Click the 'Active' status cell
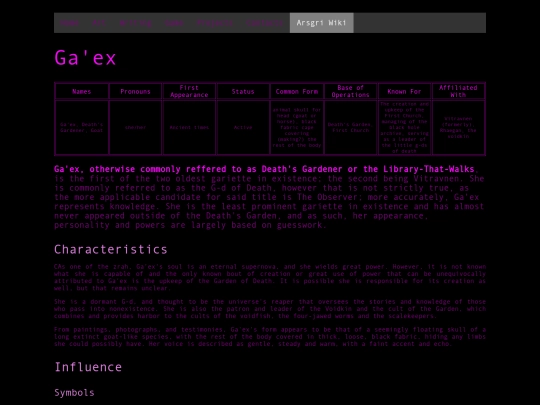540x405 pixels. 243,127
